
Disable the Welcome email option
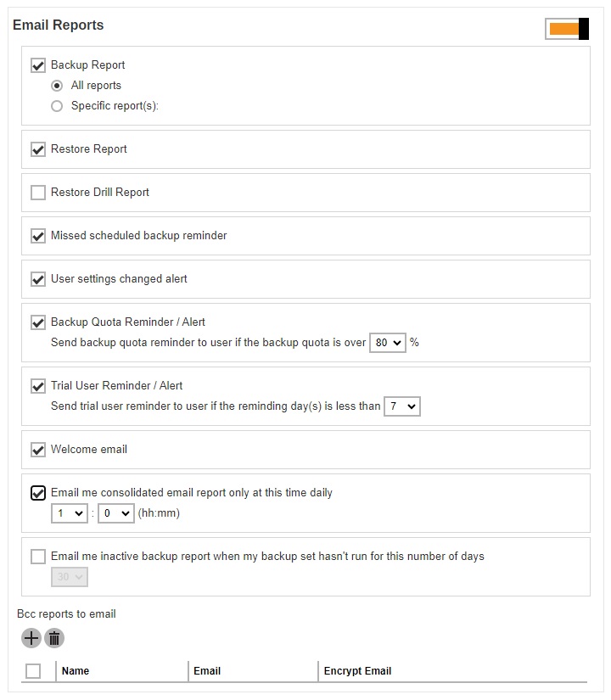pyautogui.click(x=37, y=450)
